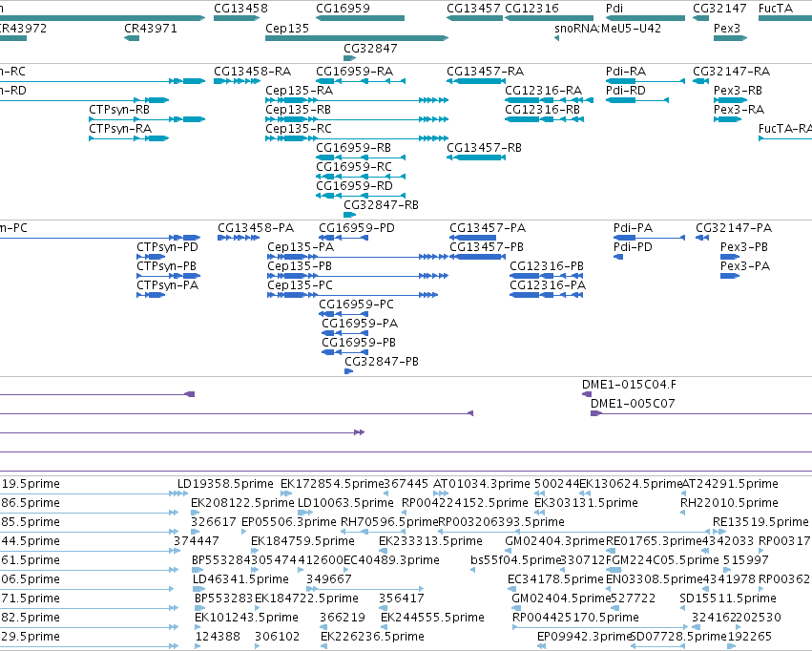Open the CG13457 gene label
This screenshot has height=651, width=812.
tap(473, 9)
